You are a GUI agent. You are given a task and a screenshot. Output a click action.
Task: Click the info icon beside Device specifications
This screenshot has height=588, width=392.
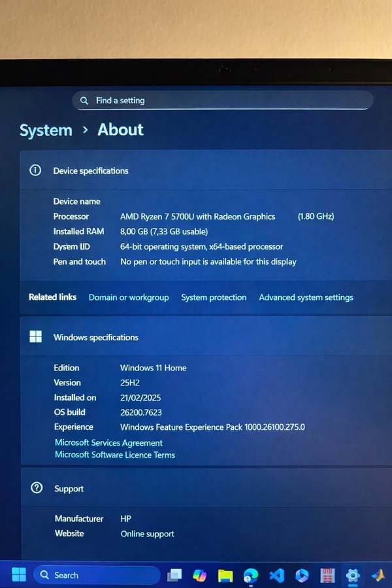tap(36, 171)
